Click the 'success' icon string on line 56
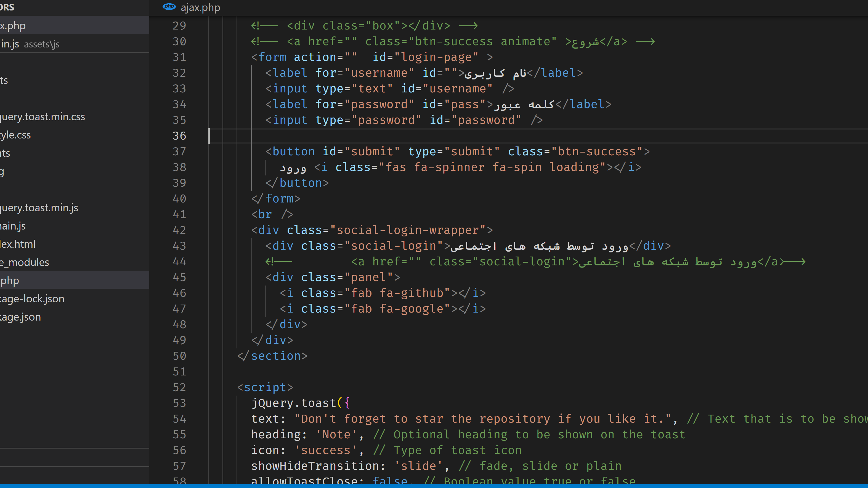 click(325, 450)
